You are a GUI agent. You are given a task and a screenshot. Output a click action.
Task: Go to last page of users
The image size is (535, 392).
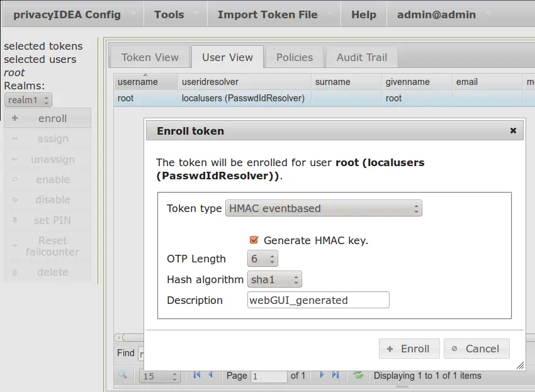click(x=335, y=375)
